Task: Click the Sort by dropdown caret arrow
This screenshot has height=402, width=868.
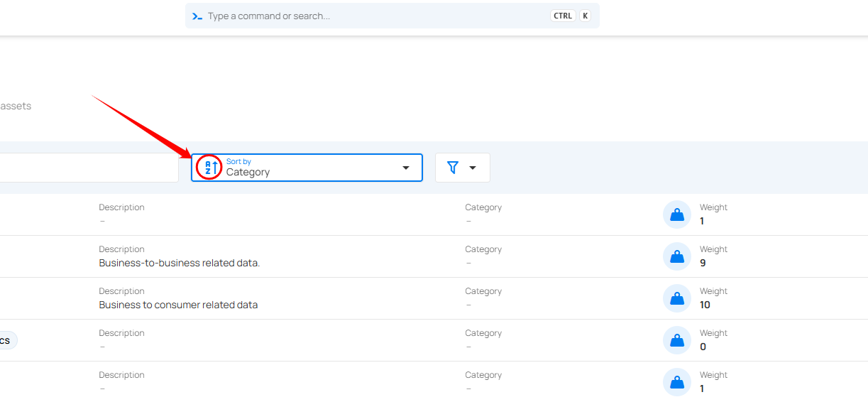Action: pyautogui.click(x=406, y=168)
